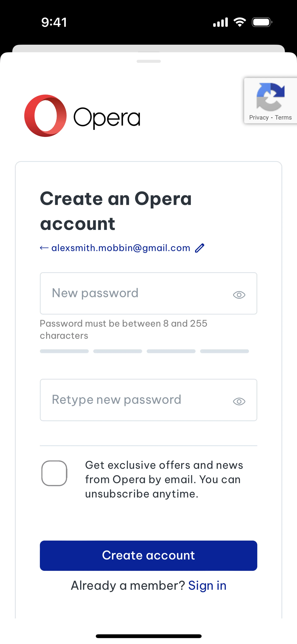
Task: Click the alexsmith.mobbin@gmail.com email link
Action: tap(121, 248)
